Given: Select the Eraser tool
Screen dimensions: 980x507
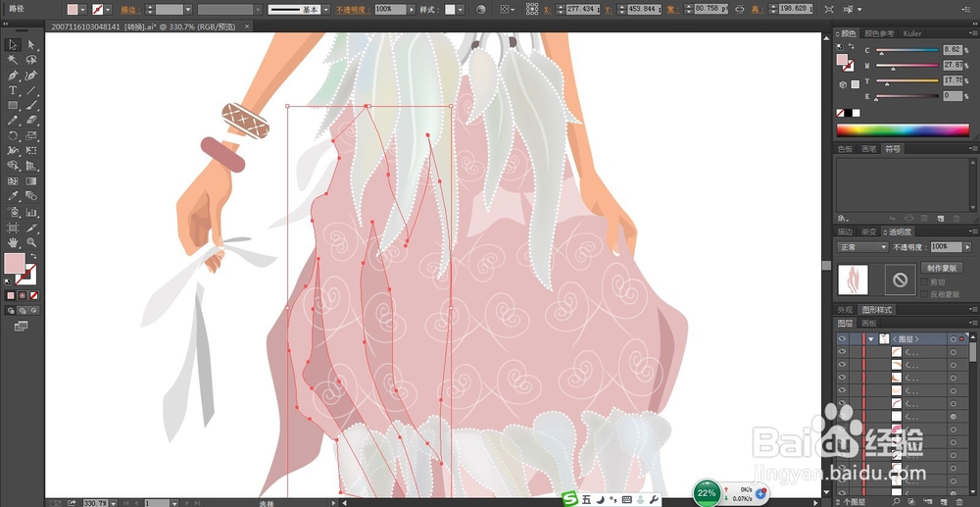Looking at the screenshot, I should 31,121.
